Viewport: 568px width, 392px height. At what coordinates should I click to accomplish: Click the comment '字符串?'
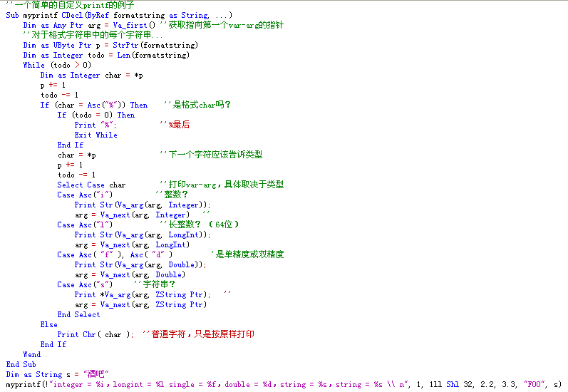pyautogui.click(x=155, y=284)
